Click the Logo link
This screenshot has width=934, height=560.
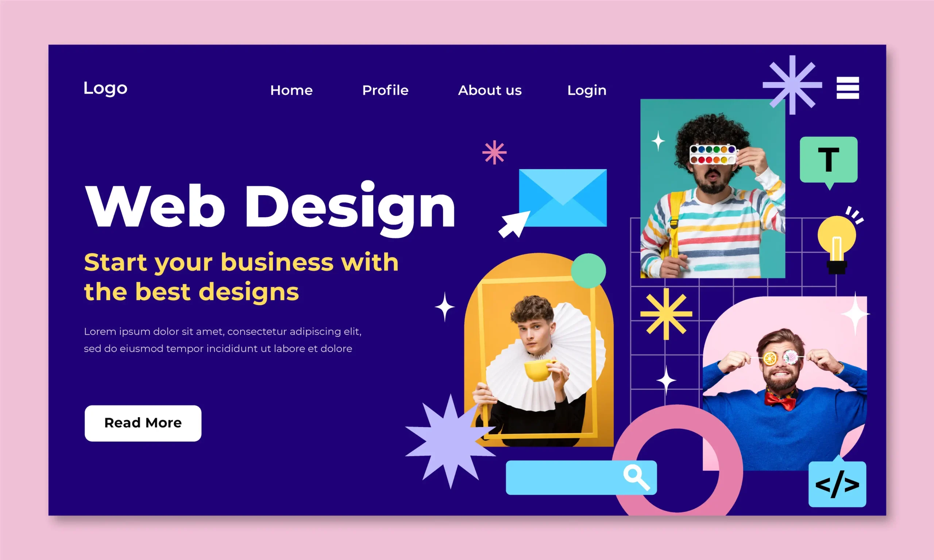pos(107,89)
